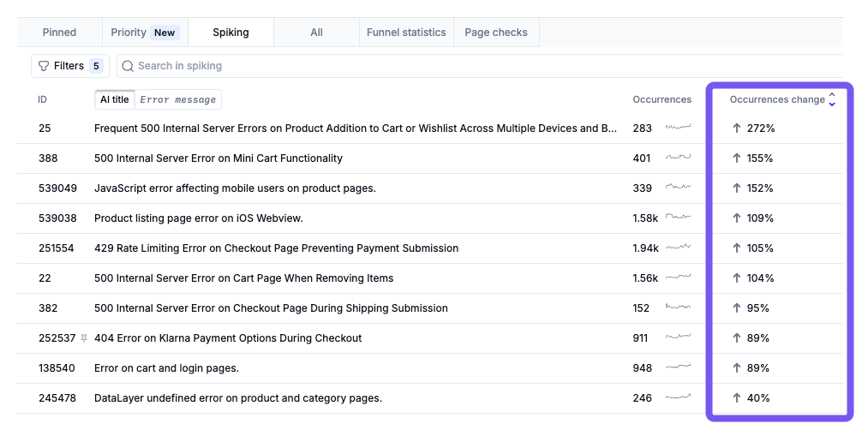The height and width of the screenshot is (436, 868).
Task: Open the 404 Error on Klarna Payment Options
Action: pos(228,338)
